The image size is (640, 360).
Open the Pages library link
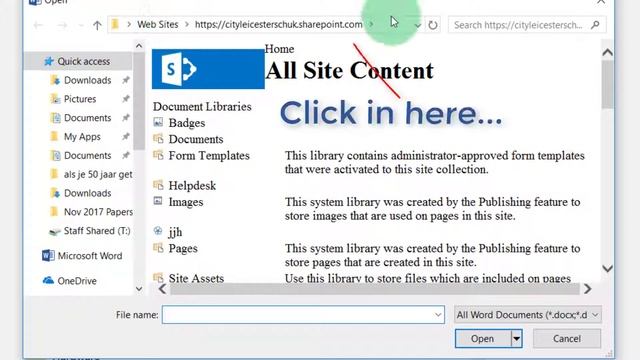click(x=183, y=249)
